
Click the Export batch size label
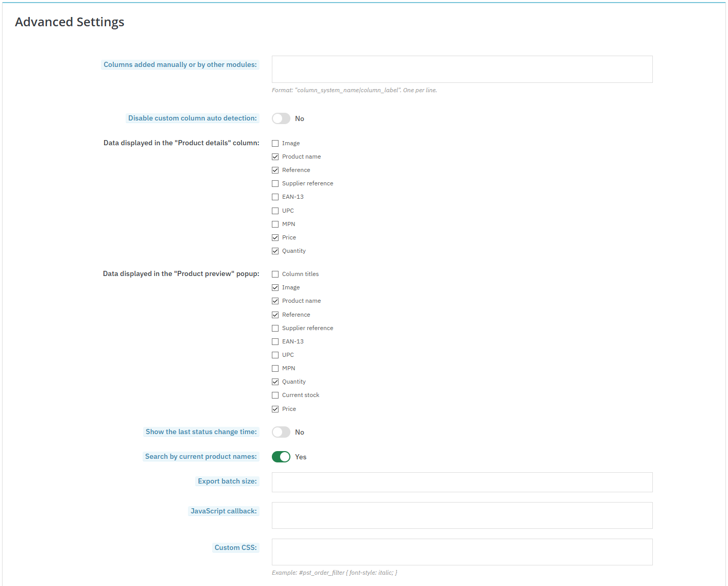tap(227, 481)
